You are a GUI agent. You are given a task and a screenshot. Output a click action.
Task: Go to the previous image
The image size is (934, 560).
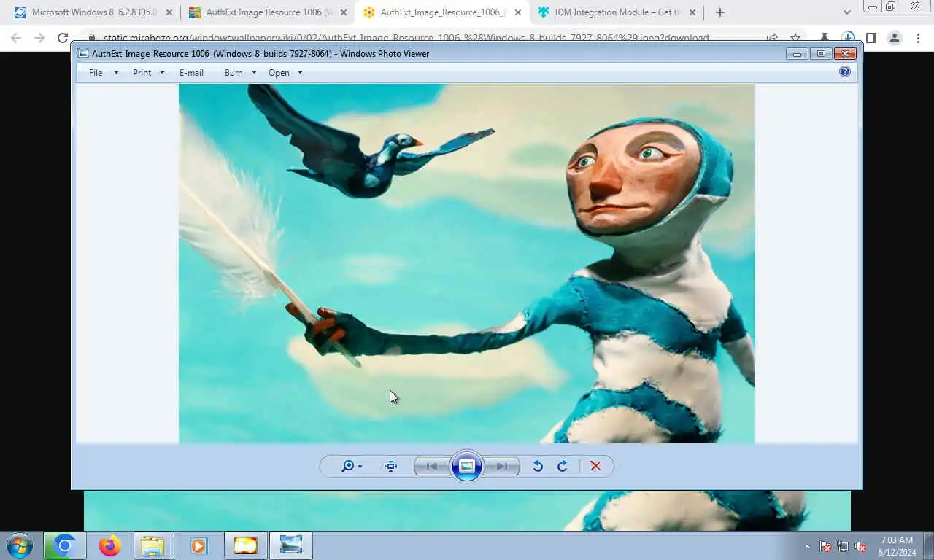tap(432, 467)
